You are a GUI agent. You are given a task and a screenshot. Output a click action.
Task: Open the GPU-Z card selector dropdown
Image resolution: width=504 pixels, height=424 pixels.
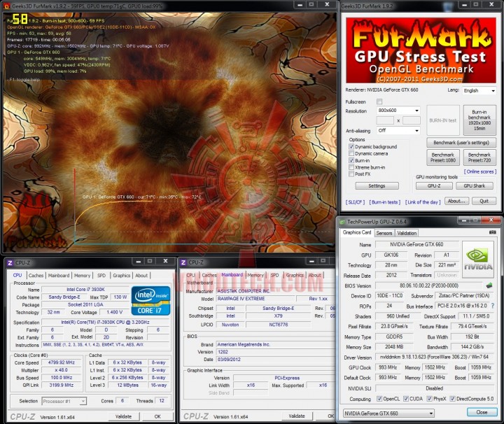[388, 414]
